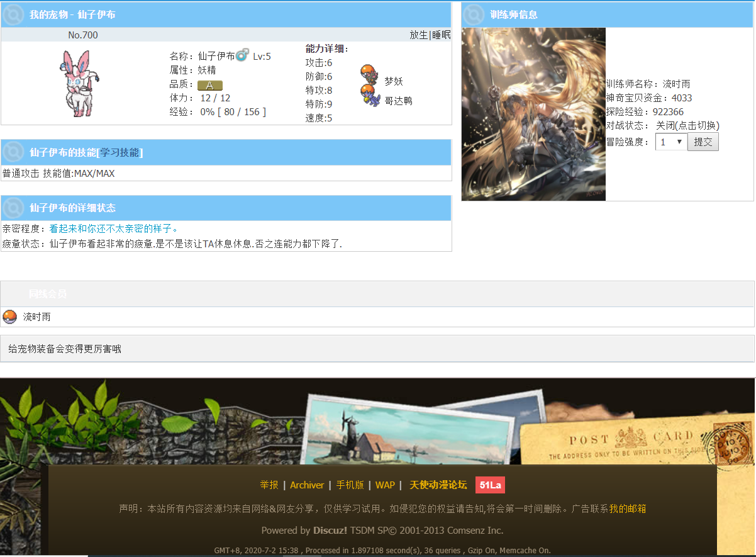Toggle battle status 关闭(点击切换)
This screenshot has width=756, height=557.
click(687, 125)
